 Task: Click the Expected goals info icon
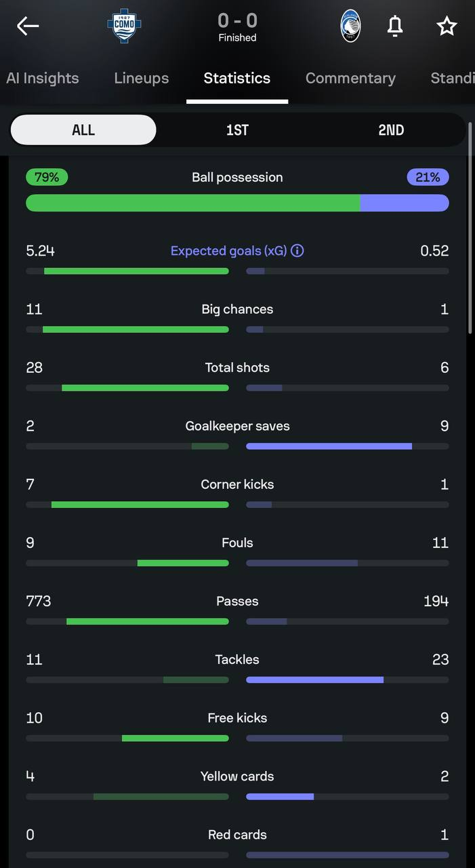[297, 251]
